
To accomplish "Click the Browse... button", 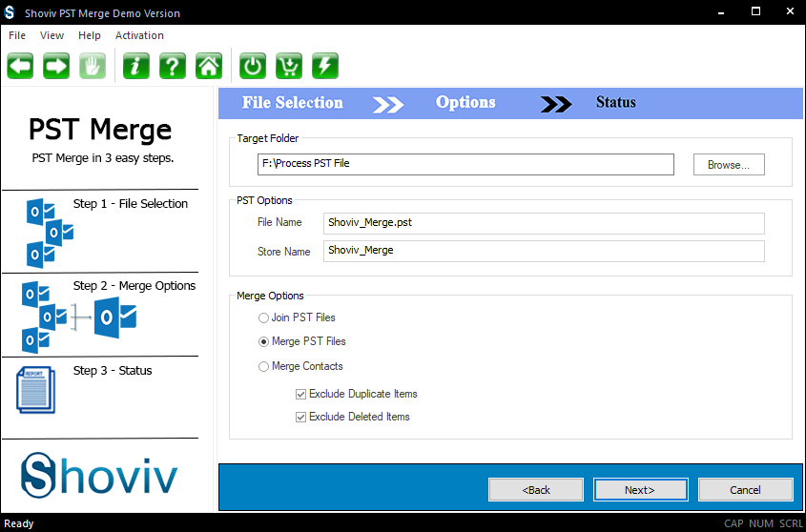I will pyautogui.click(x=729, y=165).
